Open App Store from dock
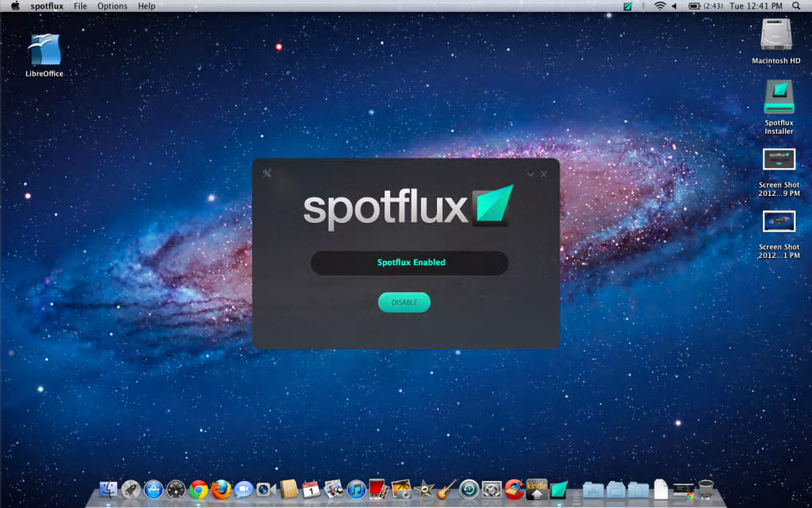Viewport: 812px width, 508px height. point(154,490)
